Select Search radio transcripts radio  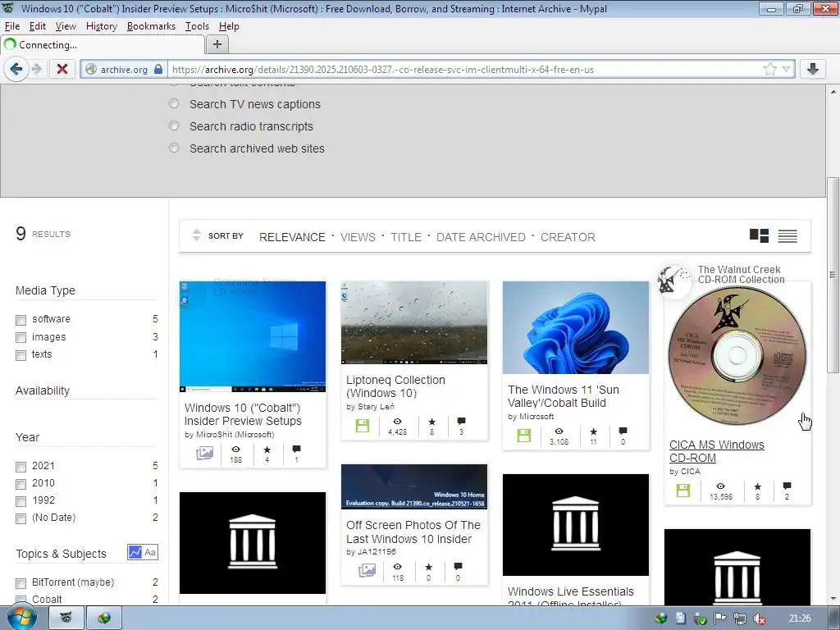(174, 126)
